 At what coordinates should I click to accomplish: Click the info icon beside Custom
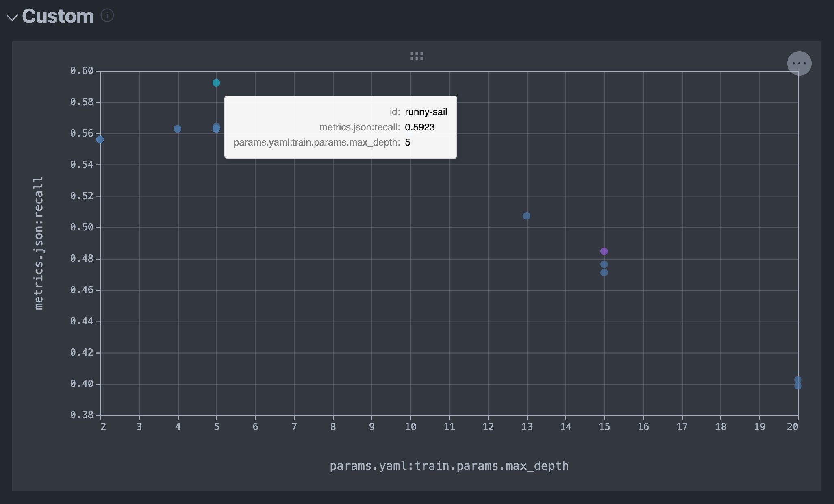click(x=107, y=15)
